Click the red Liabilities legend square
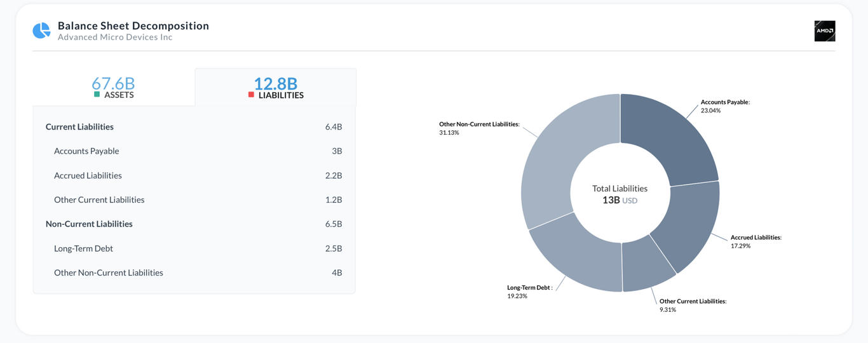The height and width of the screenshot is (343, 868). (x=251, y=95)
